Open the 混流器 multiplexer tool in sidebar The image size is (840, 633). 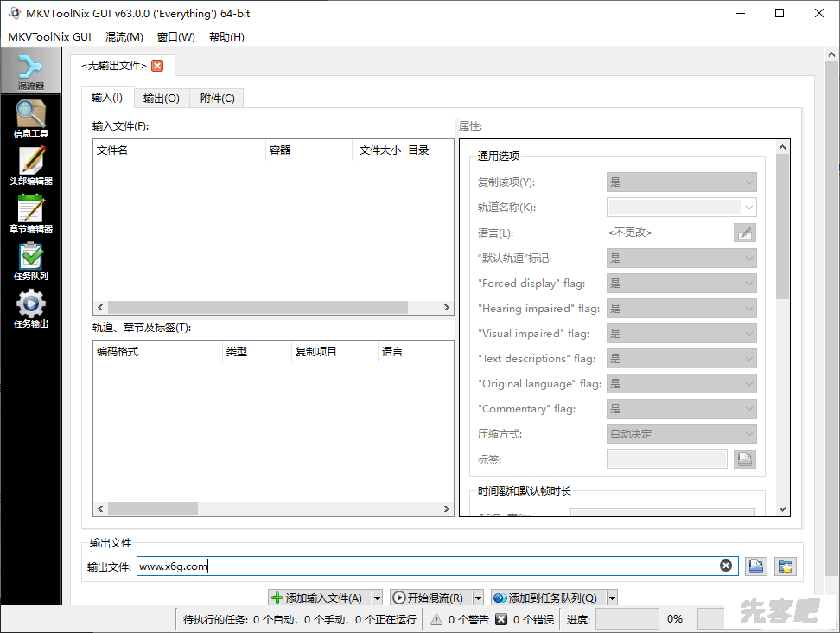(30, 72)
